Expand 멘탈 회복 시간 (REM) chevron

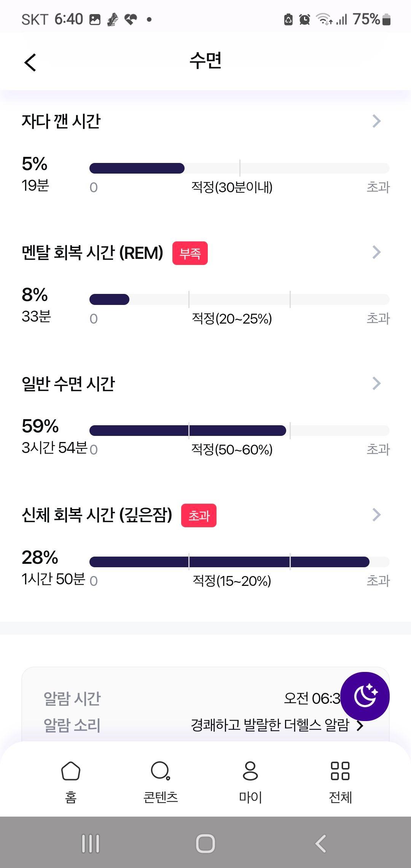pos(376,252)
